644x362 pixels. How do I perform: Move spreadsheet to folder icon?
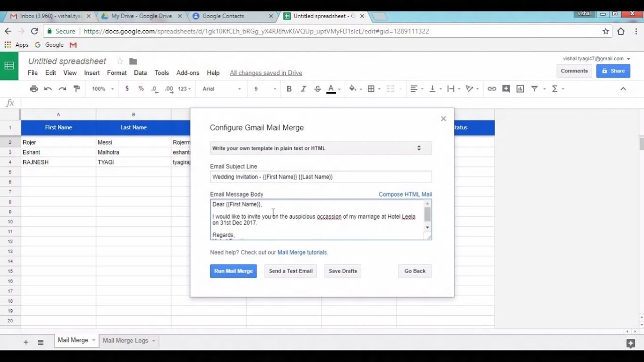pos(133,61)
